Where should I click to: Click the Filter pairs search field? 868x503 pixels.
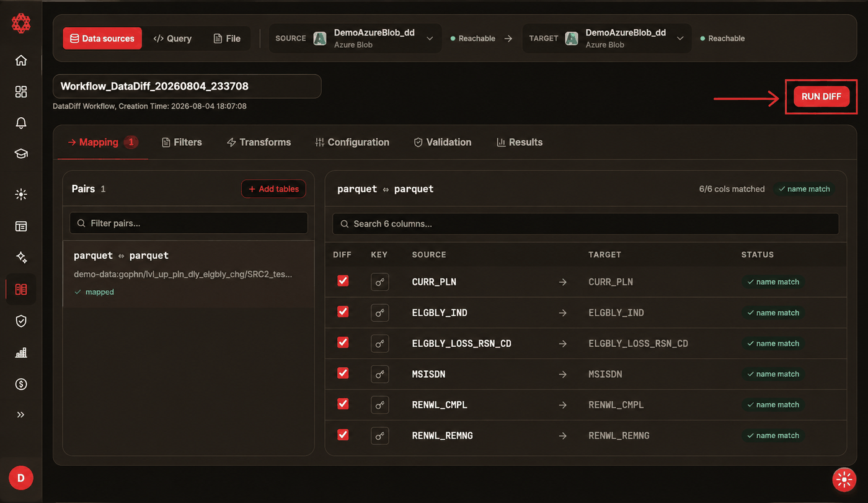point(188,223)
